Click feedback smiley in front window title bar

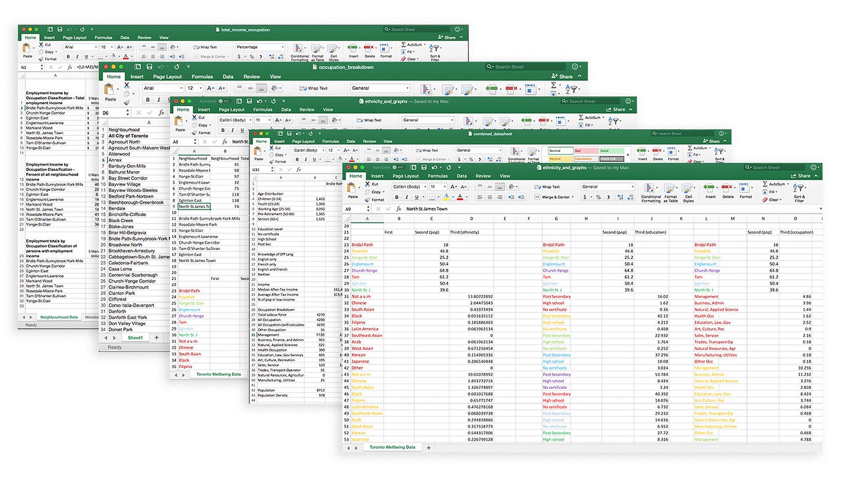tap(813, 167)
